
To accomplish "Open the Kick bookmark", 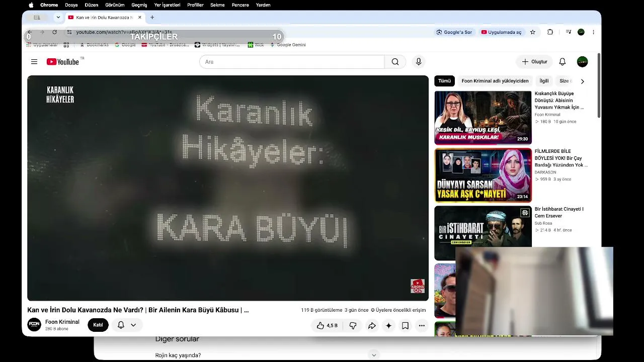I will click(256, 45).
